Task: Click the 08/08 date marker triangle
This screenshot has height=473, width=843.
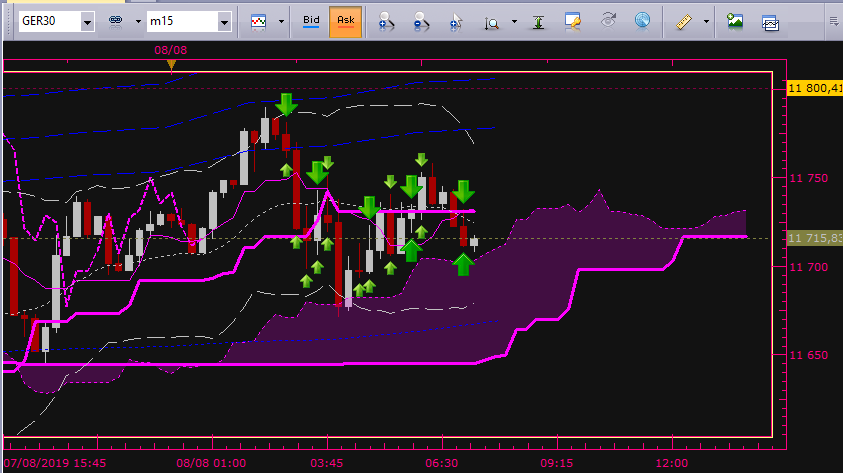Action: pyautogui.click(x=172, y=66)
